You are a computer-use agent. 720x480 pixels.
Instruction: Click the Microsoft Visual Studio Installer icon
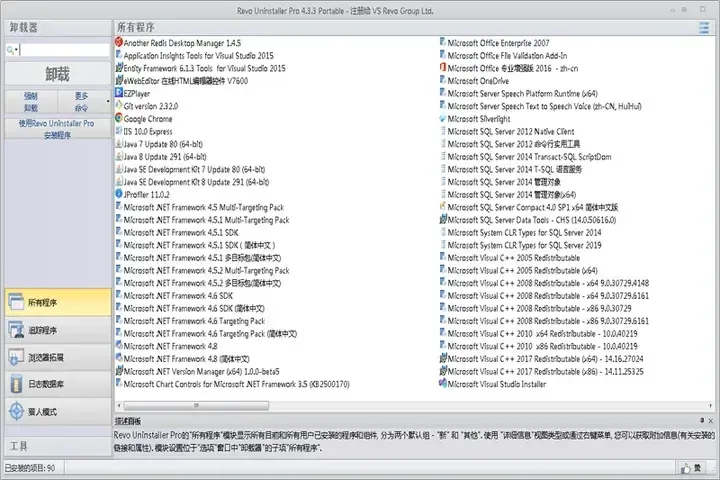443,384
